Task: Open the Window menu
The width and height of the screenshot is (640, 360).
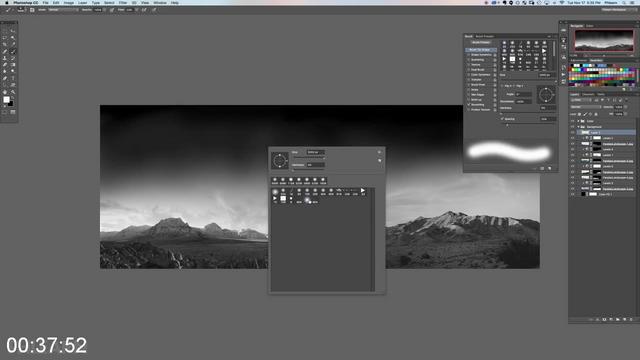Action: click(x=160, y=2)
